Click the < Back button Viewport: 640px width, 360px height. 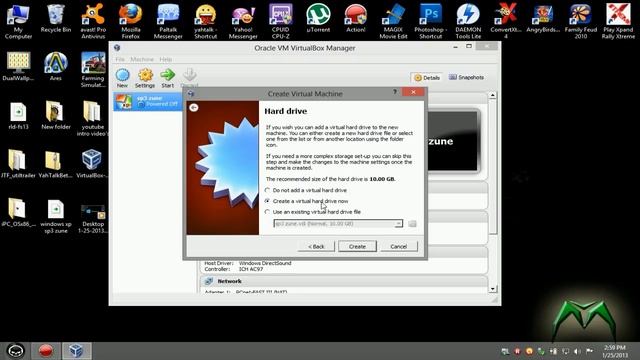[316, 247]
